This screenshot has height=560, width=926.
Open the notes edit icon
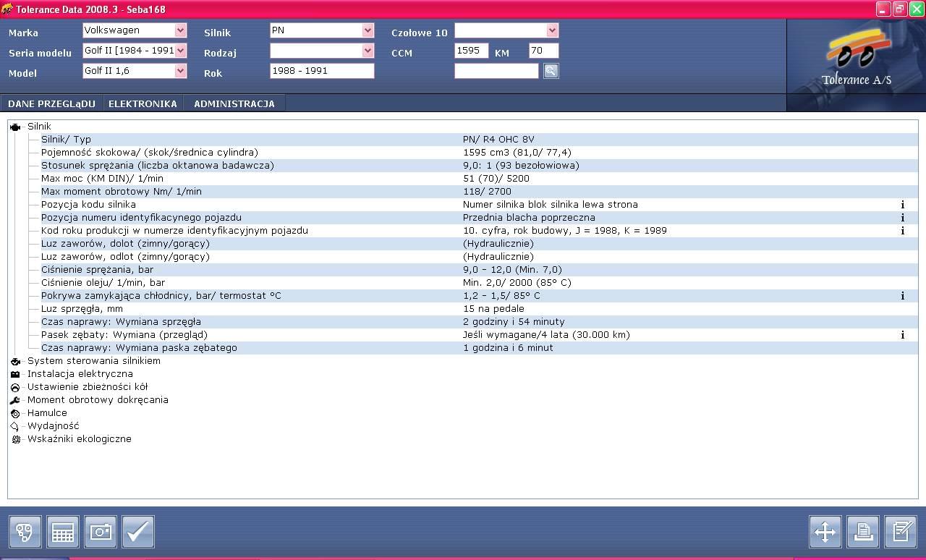901,532
